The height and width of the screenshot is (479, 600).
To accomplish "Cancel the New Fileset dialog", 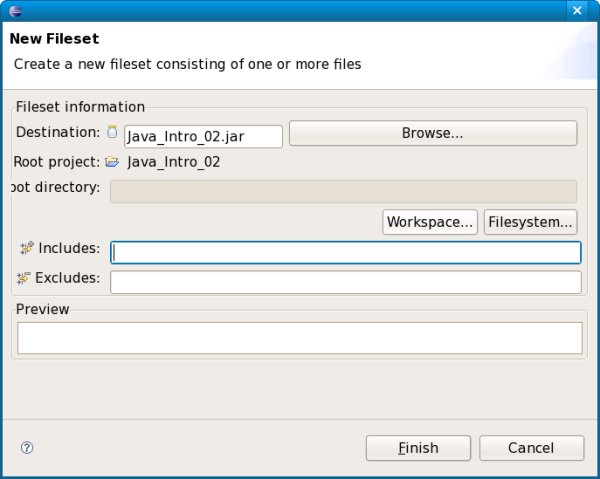I will (531, 448).
